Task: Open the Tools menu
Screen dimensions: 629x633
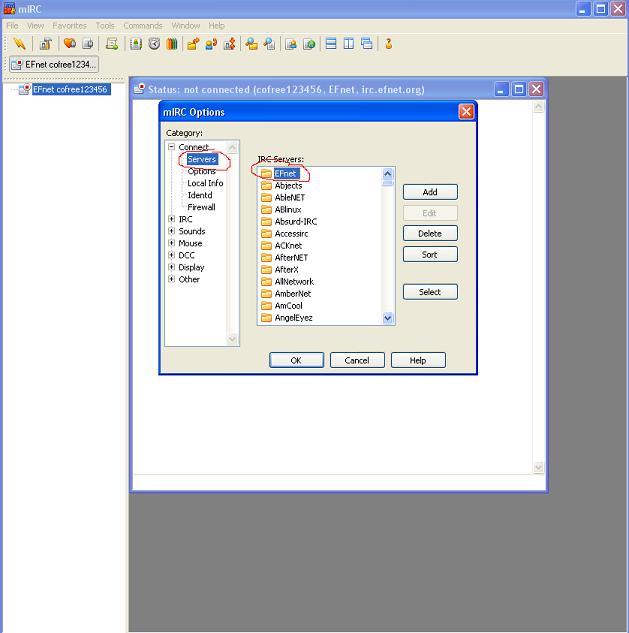Action: click(105, 25)
